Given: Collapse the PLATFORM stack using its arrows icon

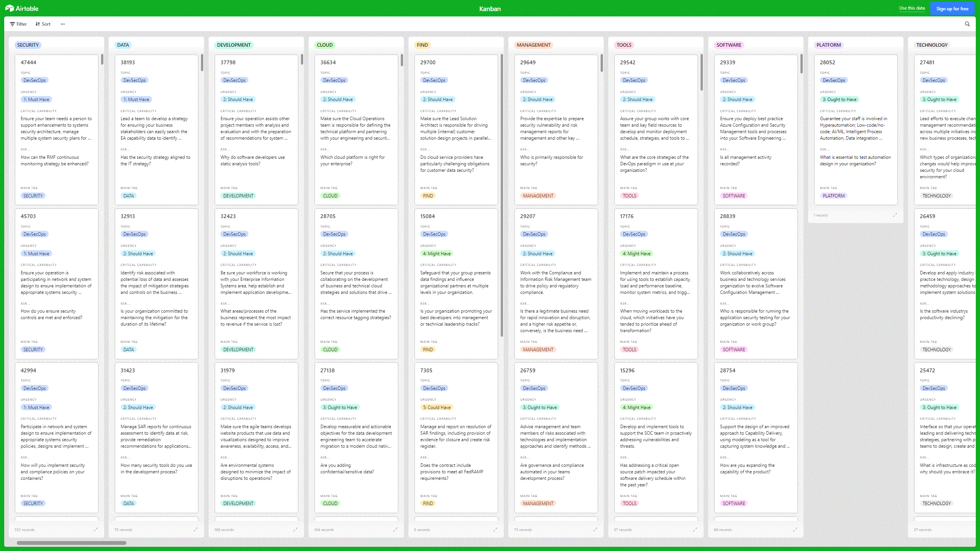Looking at the screenshot, I should click(895, 215).
